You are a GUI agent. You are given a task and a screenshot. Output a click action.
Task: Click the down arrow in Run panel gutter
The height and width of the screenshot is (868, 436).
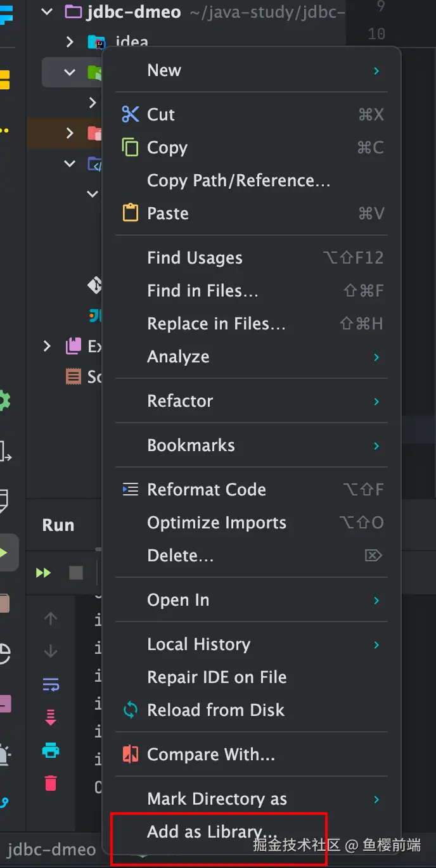tap(51, 651)
